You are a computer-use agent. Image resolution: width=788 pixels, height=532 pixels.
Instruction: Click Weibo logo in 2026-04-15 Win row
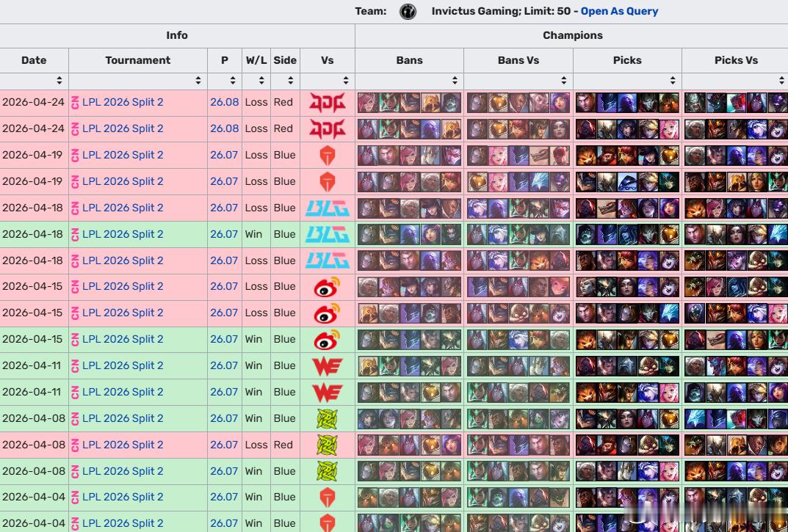pyautogui.click(x=327, y=340)
